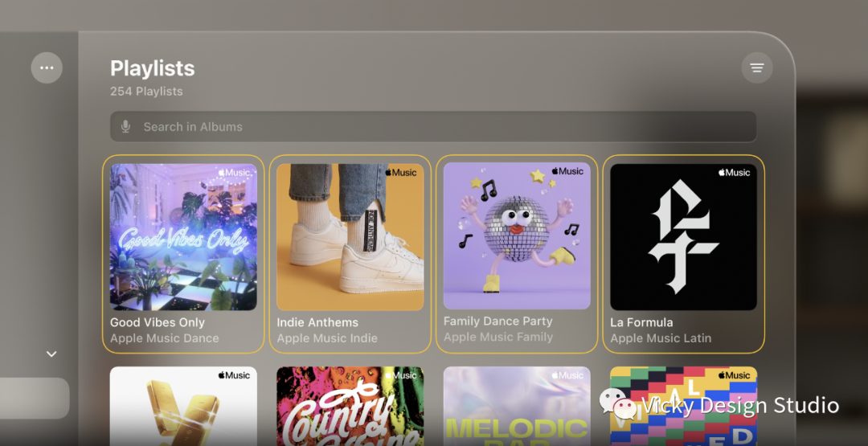Click the Good Vibes Only title text
Image resolution: width=868 pixels, height=446 pixels.
[x=158, y=322]
